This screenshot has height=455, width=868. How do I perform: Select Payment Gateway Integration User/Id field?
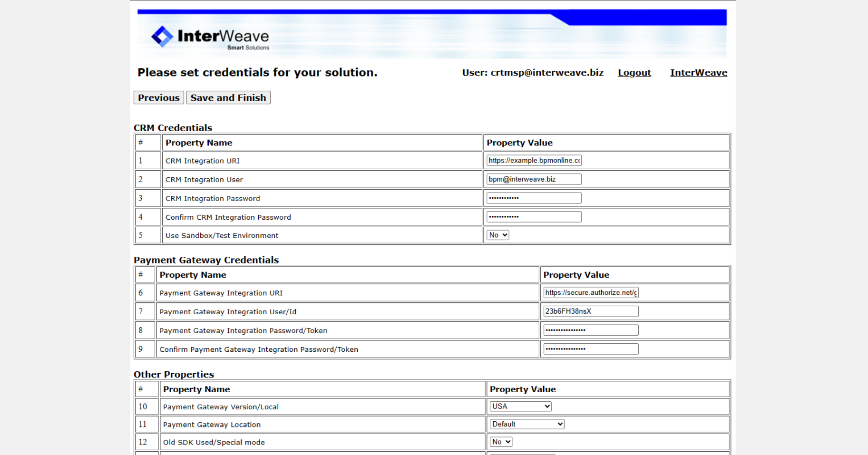[x=591, y=311]
